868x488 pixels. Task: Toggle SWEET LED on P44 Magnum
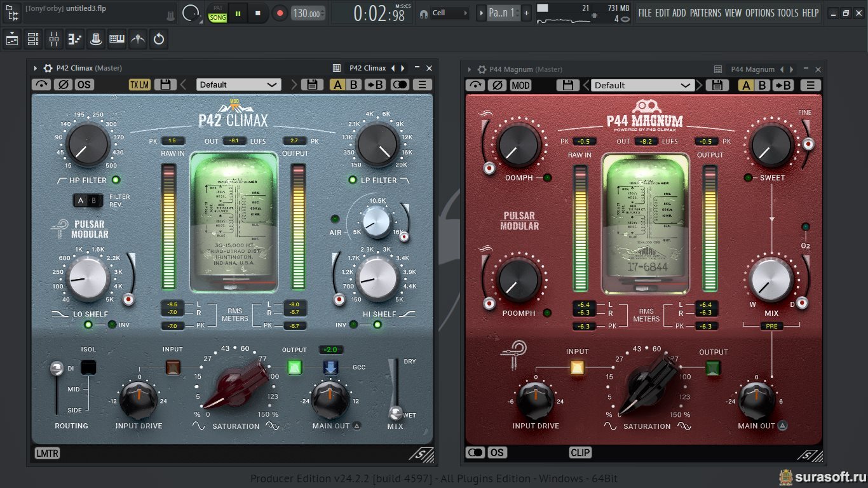(749, 177)
